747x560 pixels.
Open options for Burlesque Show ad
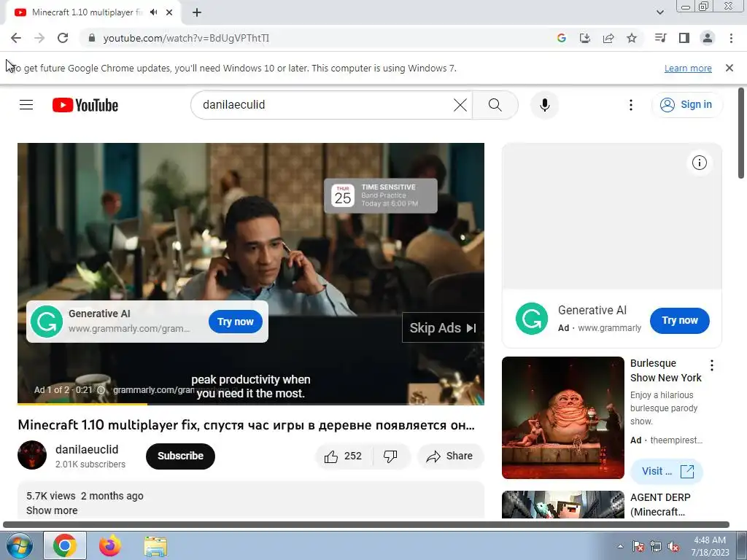coord(712,365)
